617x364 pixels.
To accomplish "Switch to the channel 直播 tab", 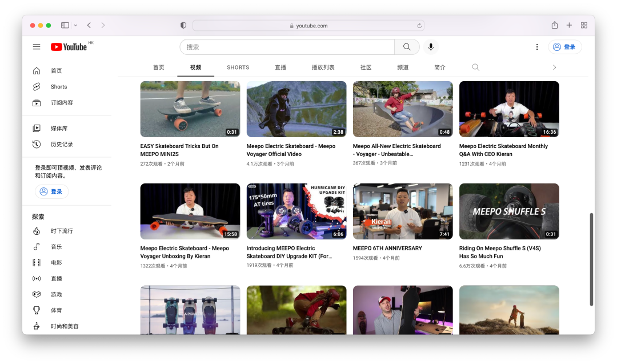I will coord(281,67).
